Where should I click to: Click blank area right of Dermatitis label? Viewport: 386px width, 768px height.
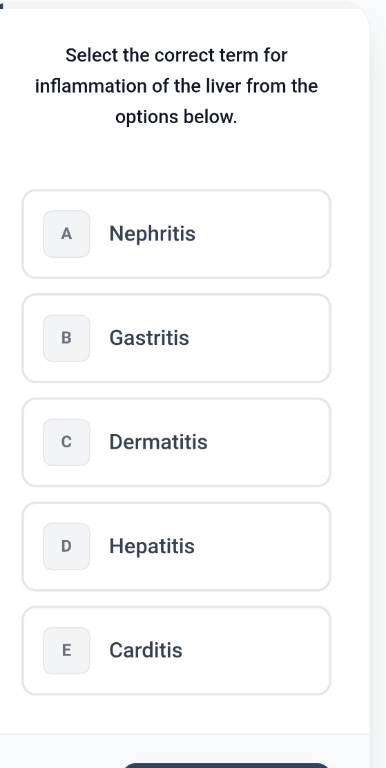pyautogui.click(x=268, y=442)
